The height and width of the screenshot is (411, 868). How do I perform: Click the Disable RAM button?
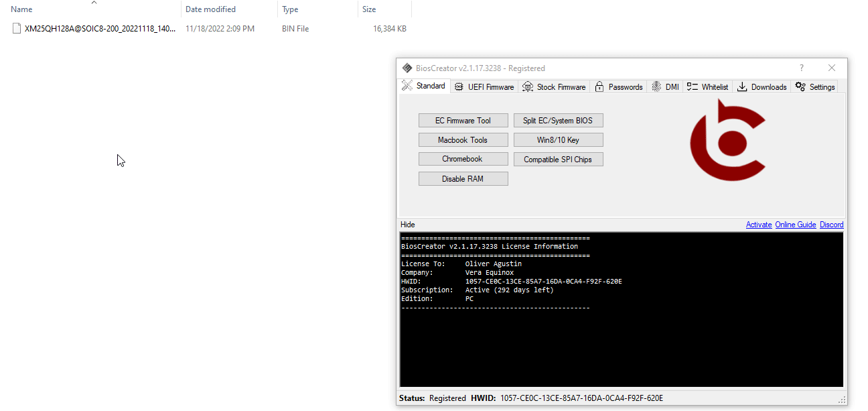(x=463, y=179)
